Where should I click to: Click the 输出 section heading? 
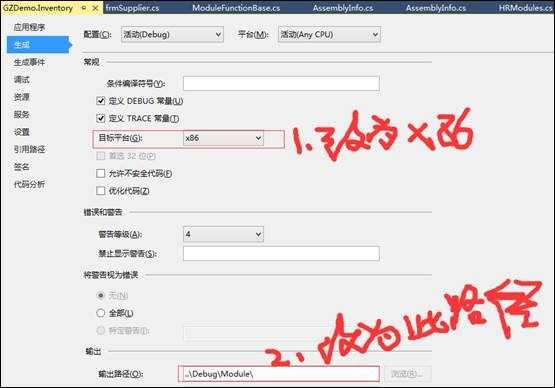click(93, 351)
